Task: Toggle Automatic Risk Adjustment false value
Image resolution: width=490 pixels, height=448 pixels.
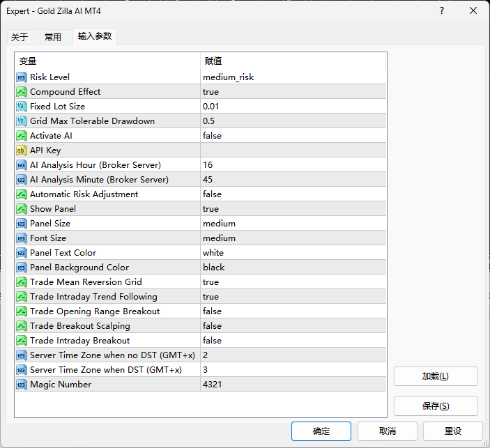Action: pyautogui.click(x=212, y=194)
